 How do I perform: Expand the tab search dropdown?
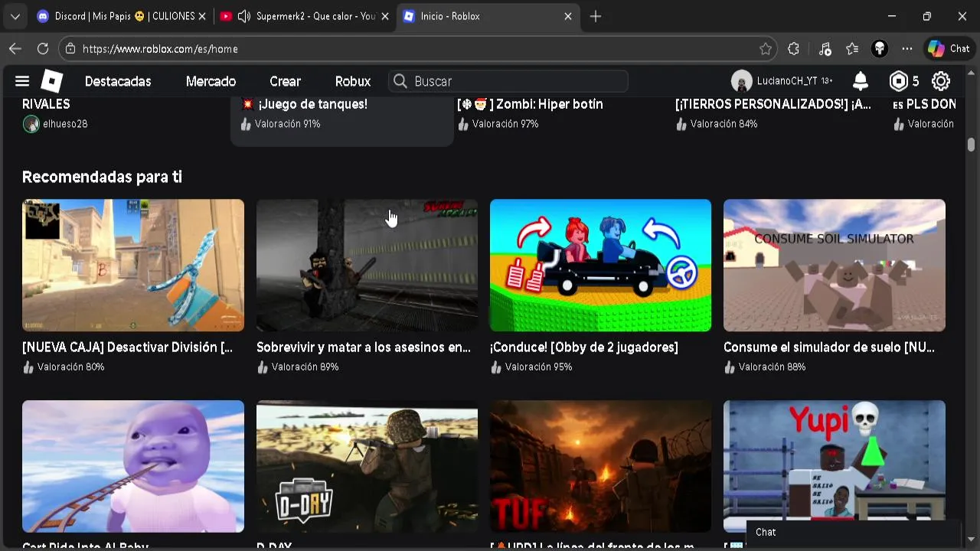point(15,16)
